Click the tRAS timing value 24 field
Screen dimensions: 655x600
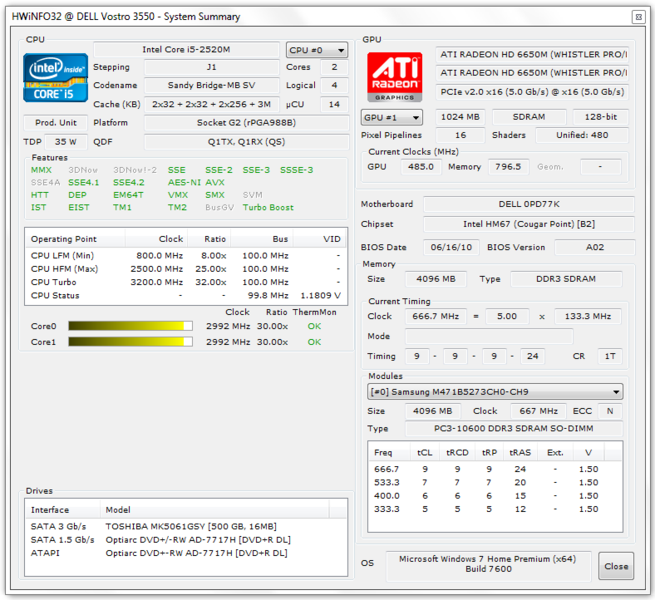(x=532, y=356)
